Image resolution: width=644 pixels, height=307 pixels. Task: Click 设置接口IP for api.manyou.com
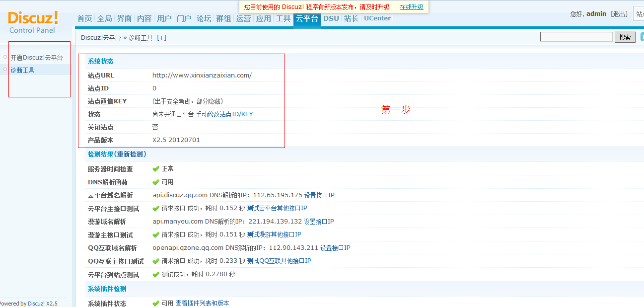point(319,222)
